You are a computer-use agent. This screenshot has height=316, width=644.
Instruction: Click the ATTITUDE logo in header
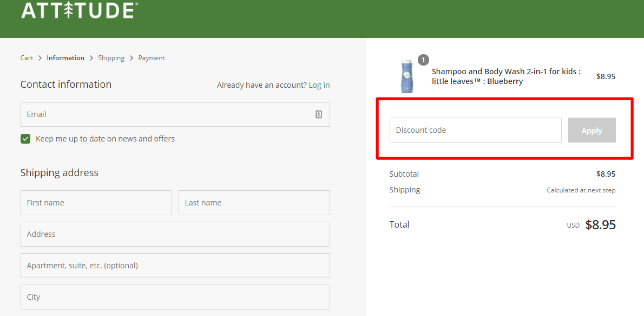[80, 10]
